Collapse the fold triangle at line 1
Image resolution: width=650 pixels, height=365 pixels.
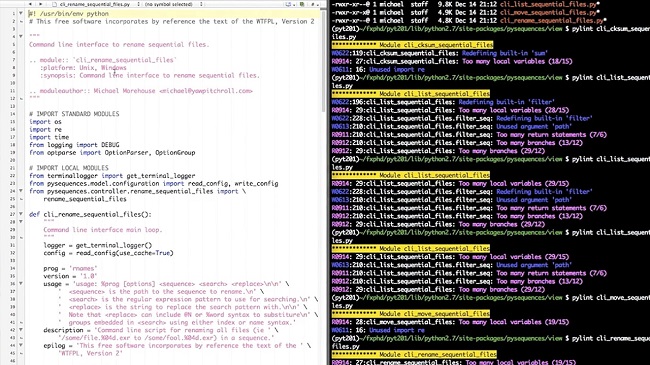pos(21,13)
